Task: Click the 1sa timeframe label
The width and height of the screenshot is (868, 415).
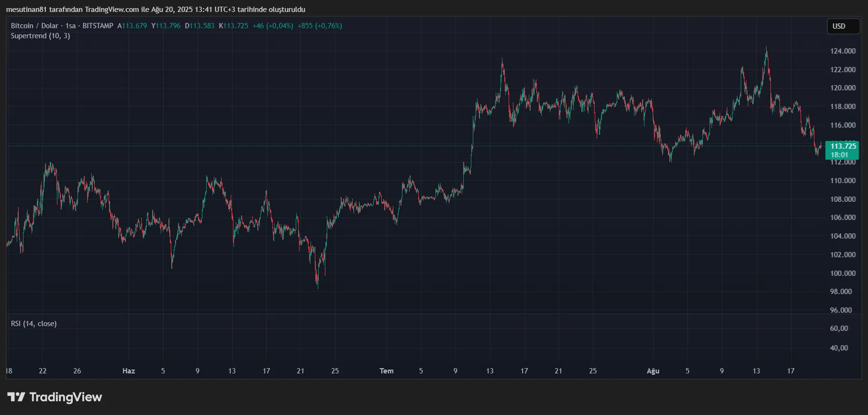Action: (x=70, y=26)
